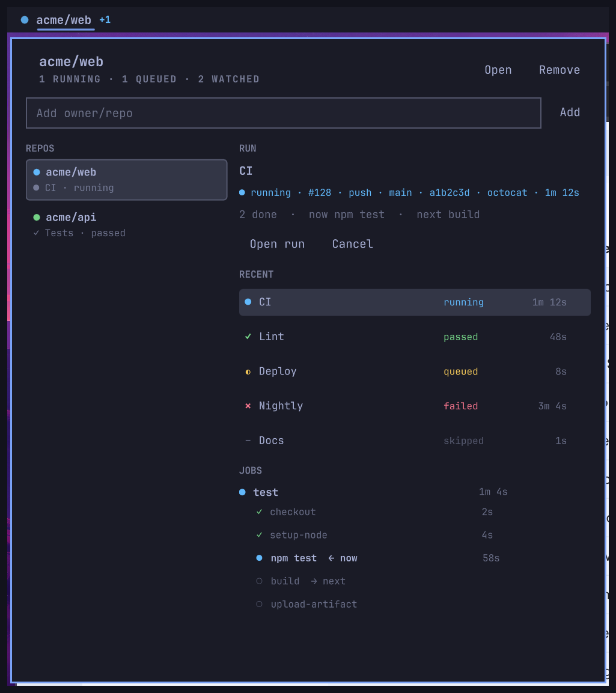Viewport: 616px width, 693px height.
Task: Click the 'now npm test' summary text
Action: click(346, 215)
